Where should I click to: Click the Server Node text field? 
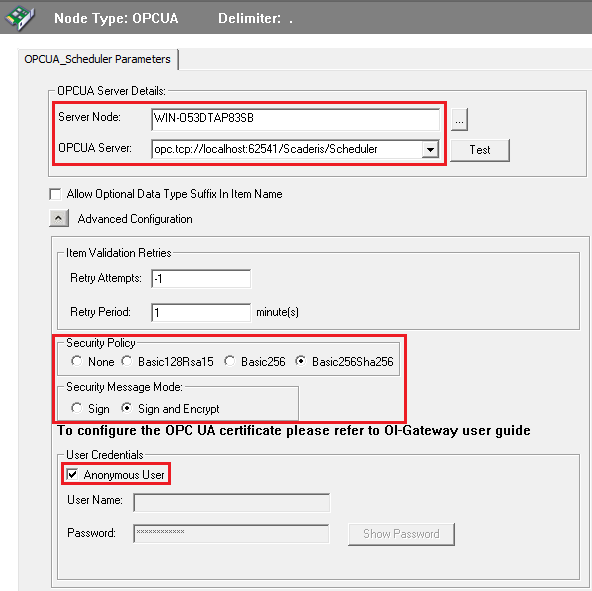[x=296, y=119]
